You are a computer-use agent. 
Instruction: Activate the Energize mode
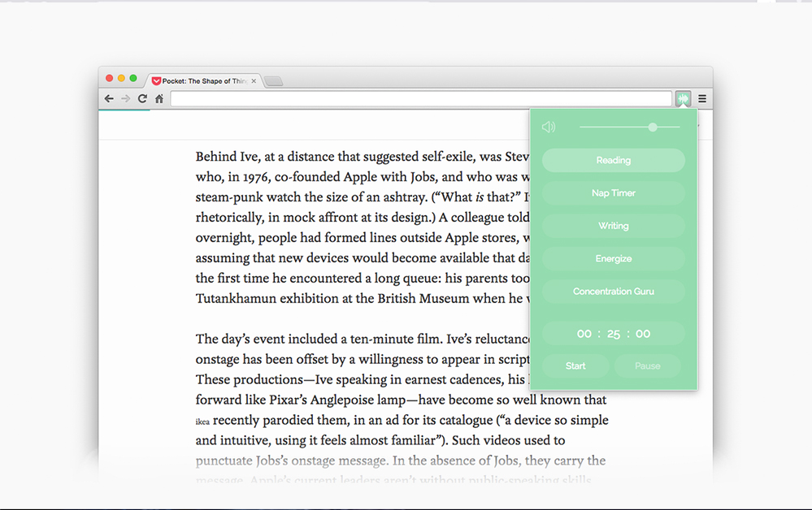pyautogui.click(x=614, y=258)
